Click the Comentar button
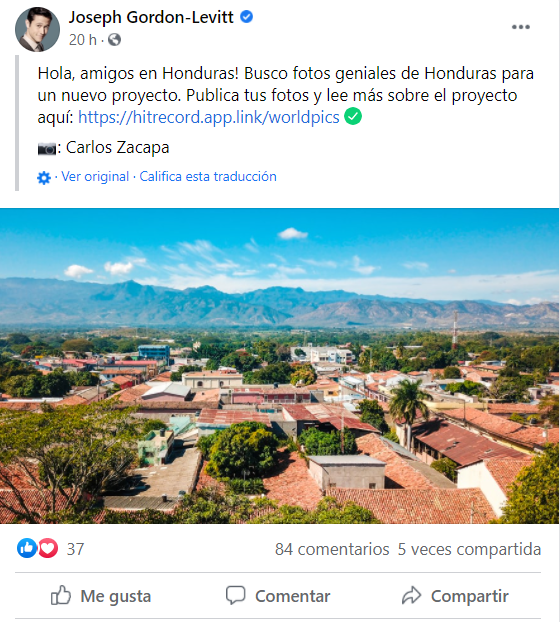This screenshot has height=622, width=560. point(278,596)
